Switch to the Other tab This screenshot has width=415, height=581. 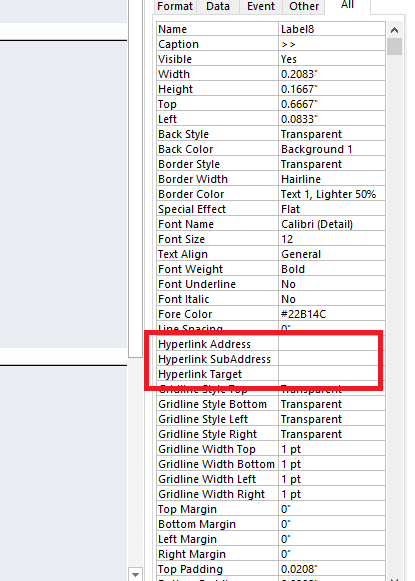click(304, 6)
